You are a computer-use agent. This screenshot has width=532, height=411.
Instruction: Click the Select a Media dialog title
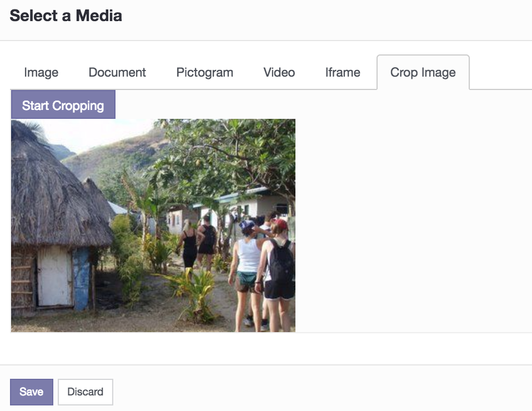[66, 16]
